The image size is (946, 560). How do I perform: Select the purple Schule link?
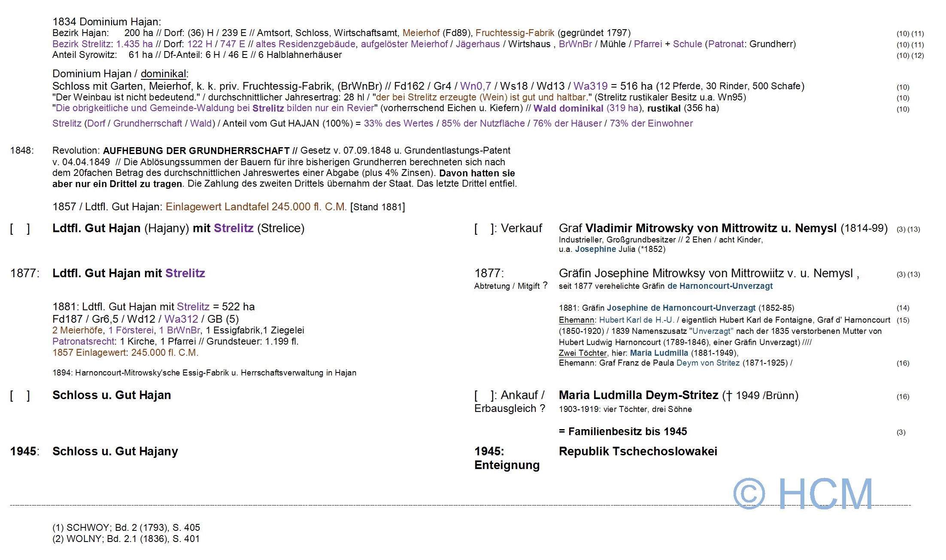687,44
